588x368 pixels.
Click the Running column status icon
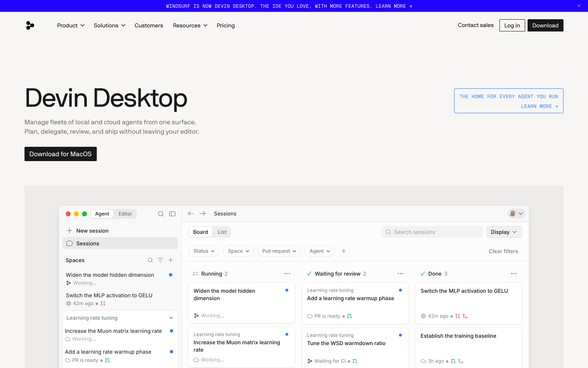(x=196, y=274)
